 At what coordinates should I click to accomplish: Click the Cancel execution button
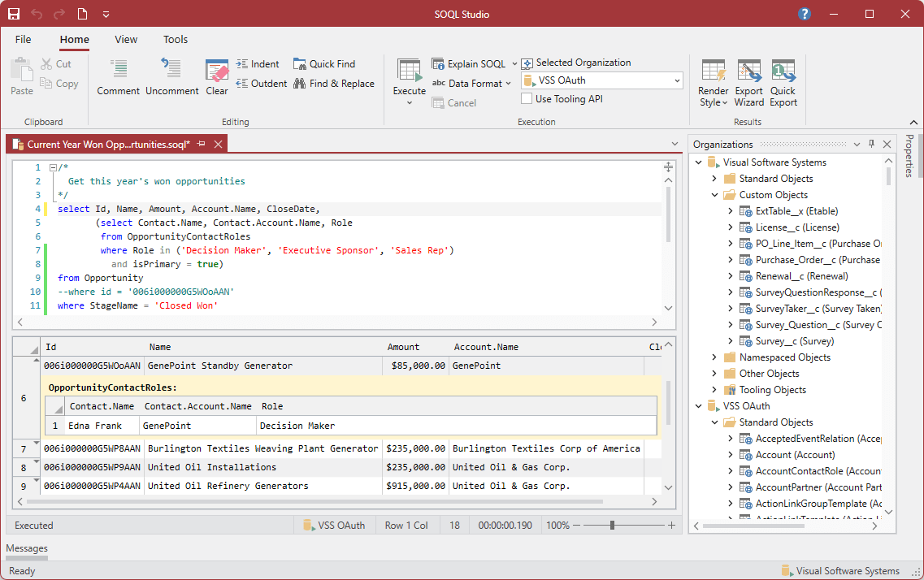pos(453,103)
